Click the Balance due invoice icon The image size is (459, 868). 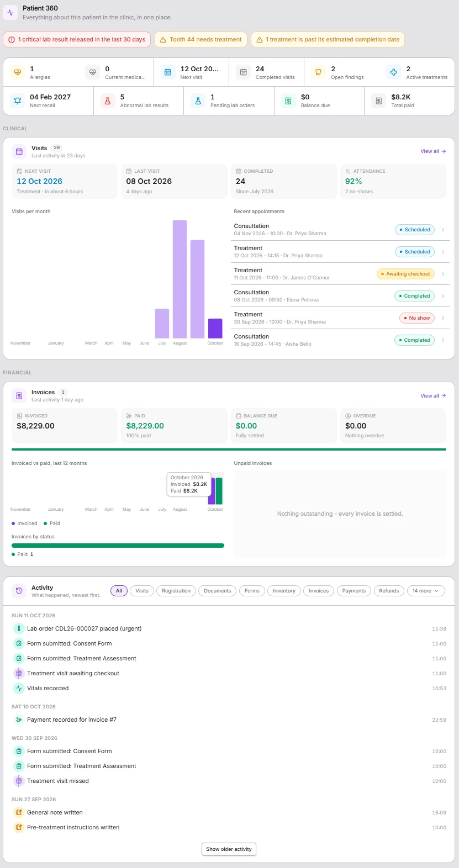[x=288, y=100]
